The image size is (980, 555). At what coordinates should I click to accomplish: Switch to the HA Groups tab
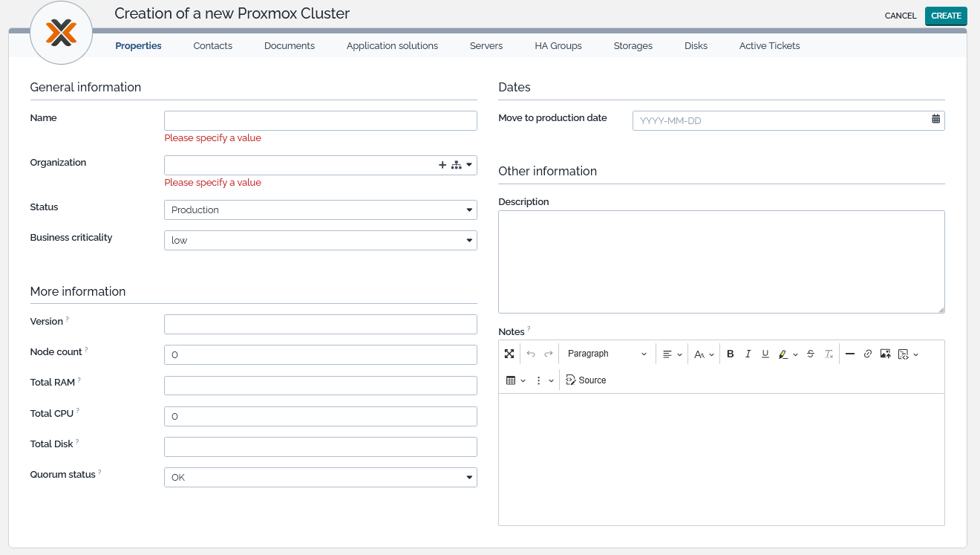558,45
